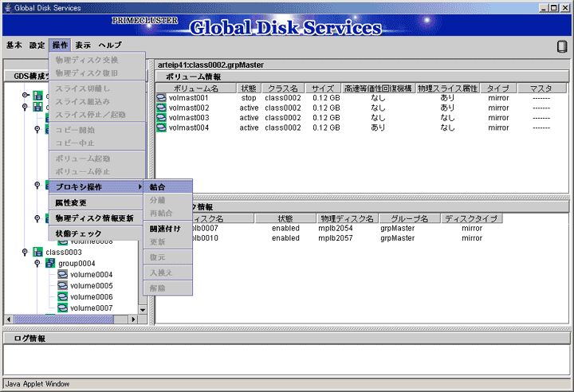The image size is (574, 392).
Task: Click 高速等価性回復機構 column header
Action: pyautogui.click(x=378, y=88)
